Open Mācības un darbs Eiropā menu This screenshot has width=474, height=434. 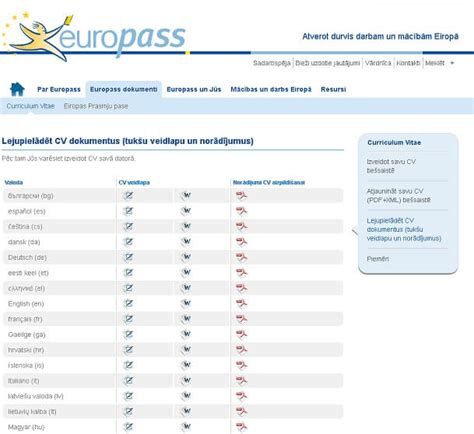[x=271, y=89]
